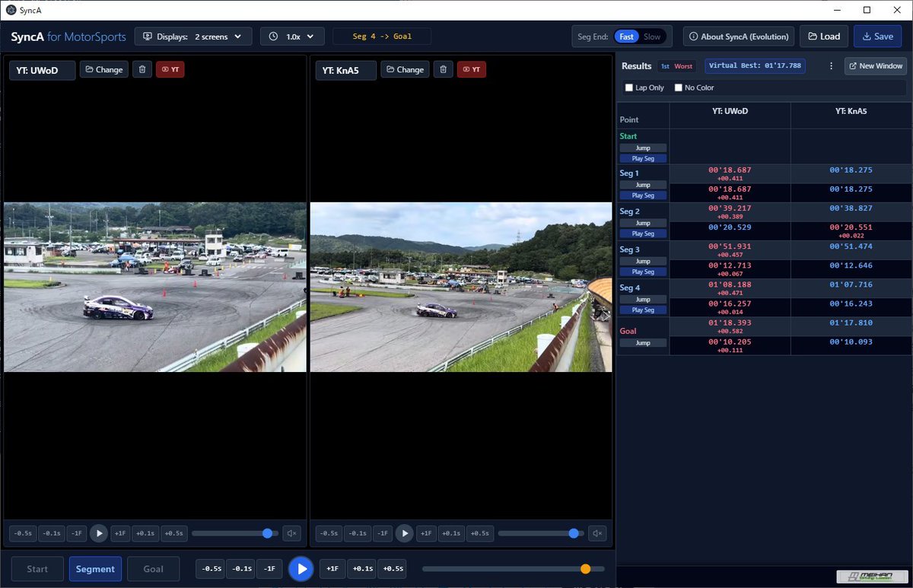This screenshot has width=913, height=588.
Task: Step UWoD video forward 0.5s
Action: (x=174, y=533)
